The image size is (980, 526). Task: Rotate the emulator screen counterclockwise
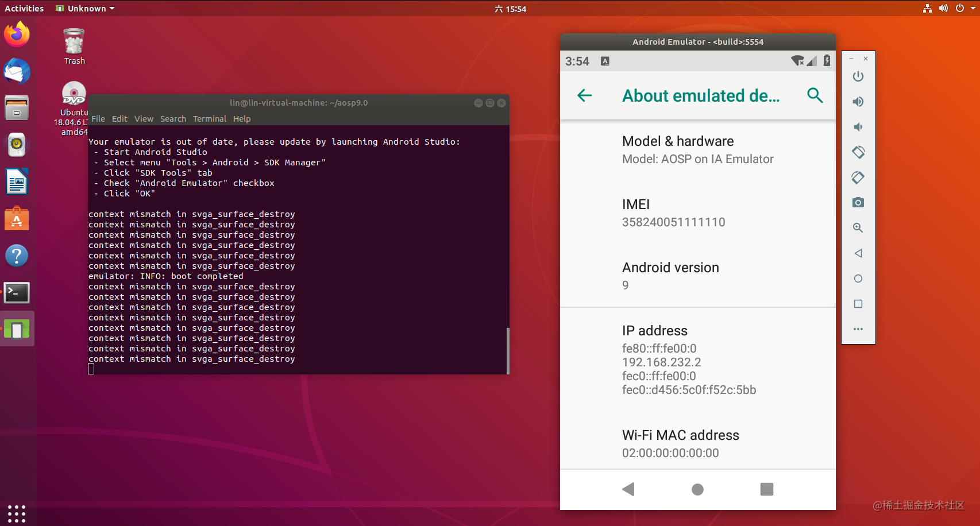tap(858, 152)
